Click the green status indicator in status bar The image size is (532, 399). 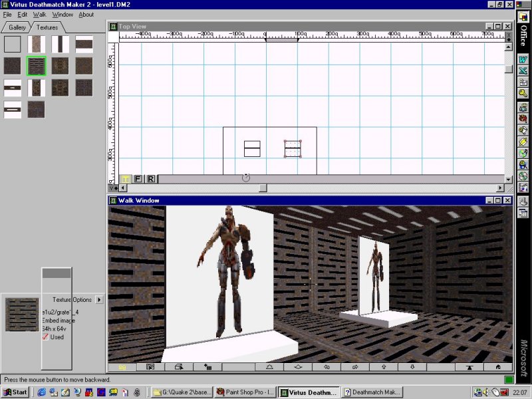(509, 379)
